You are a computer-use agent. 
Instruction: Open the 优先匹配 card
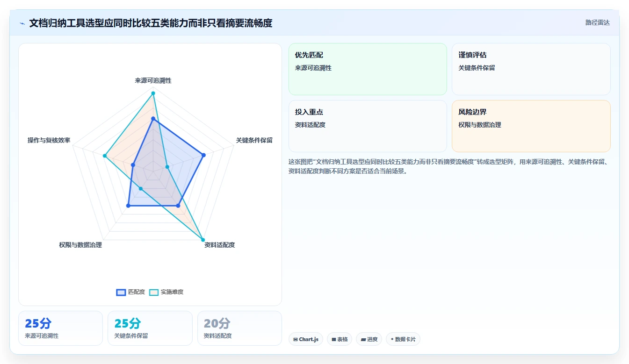(x=368, y=69)
